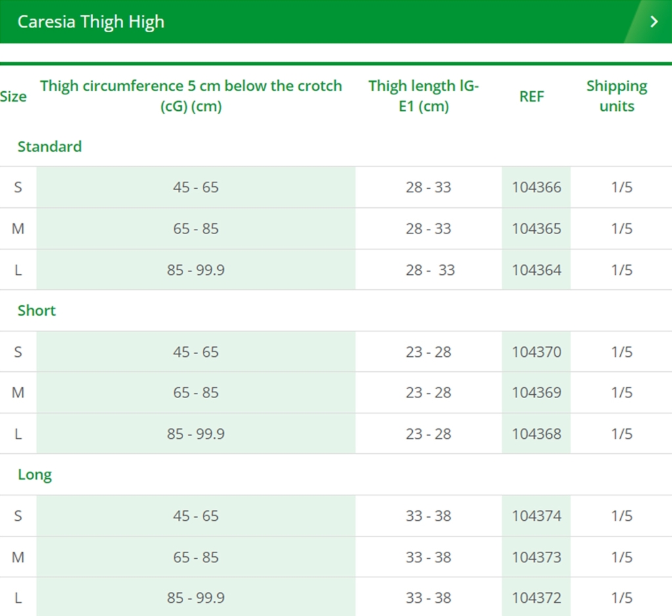
Task: Select the Shipping units column header
Action: coord(617,96)
